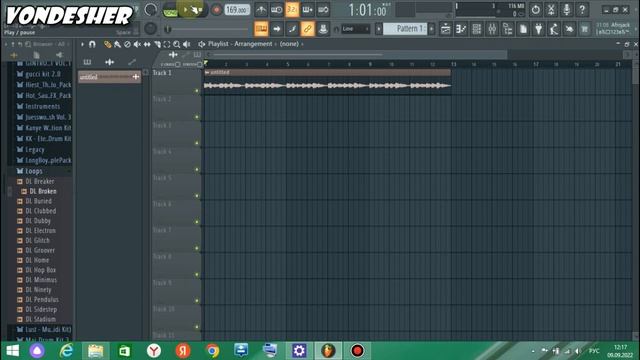Select the playlist zoom magnifier tool
Screen dimensions: 640x360
[177, 44]
